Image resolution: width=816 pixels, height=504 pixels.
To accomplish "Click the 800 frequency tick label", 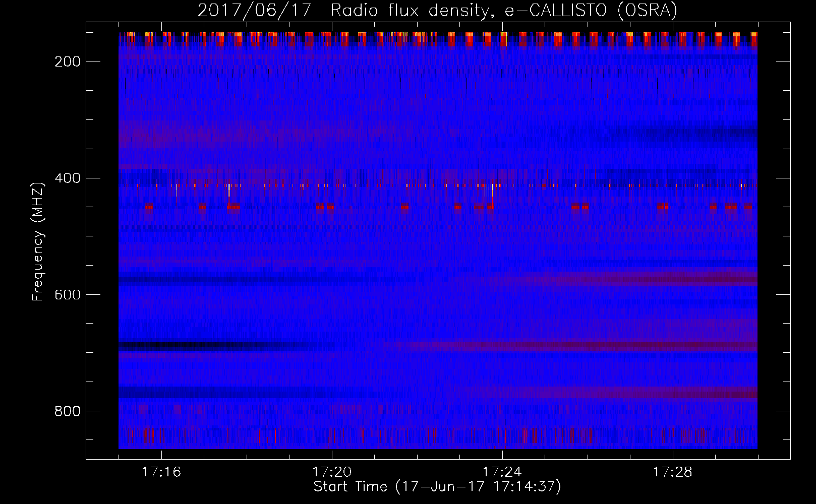I will click(x=68, y=411).
